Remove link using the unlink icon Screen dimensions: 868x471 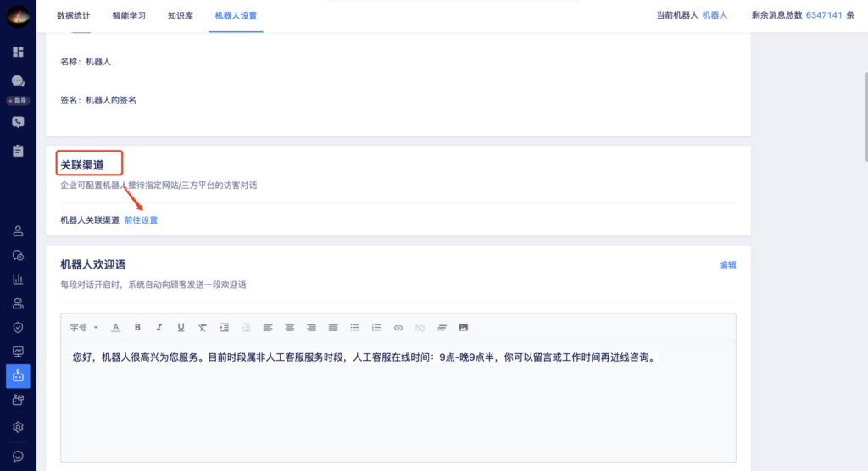click(x=420, y=328)
